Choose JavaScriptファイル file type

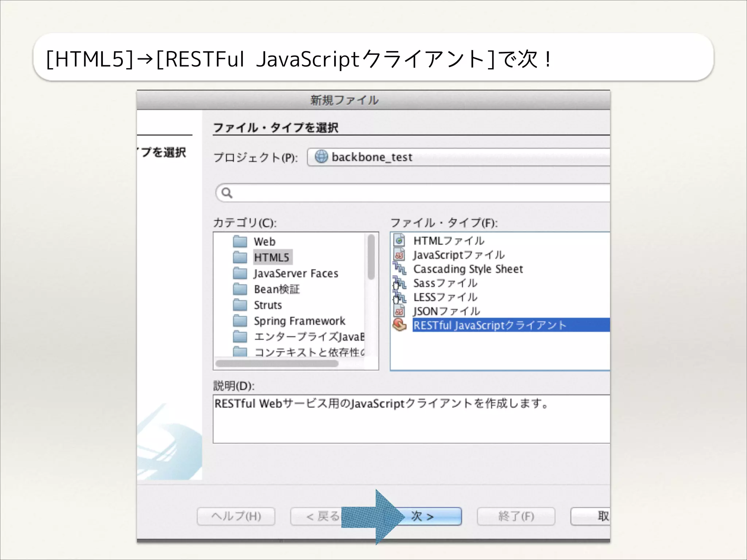click(459, 255)
